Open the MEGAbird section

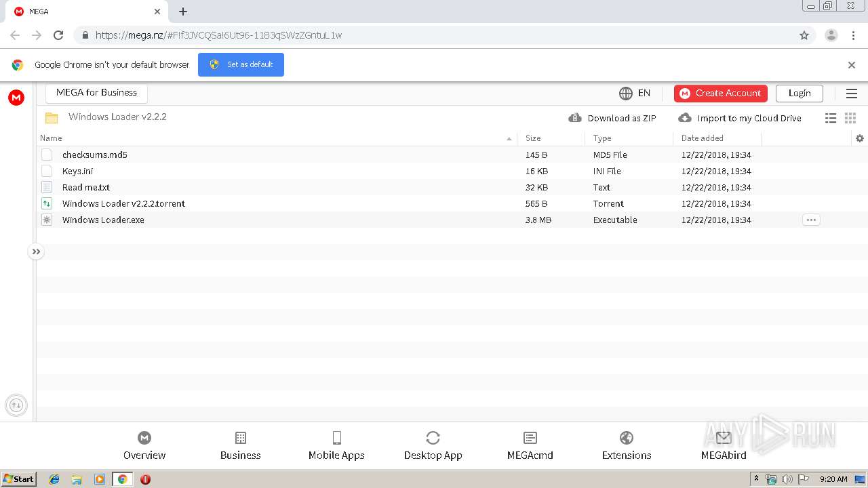tap(724, 446)
